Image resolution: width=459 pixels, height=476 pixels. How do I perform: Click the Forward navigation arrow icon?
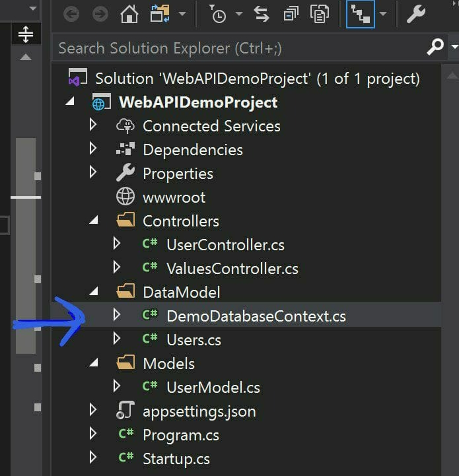coord(100,14)
